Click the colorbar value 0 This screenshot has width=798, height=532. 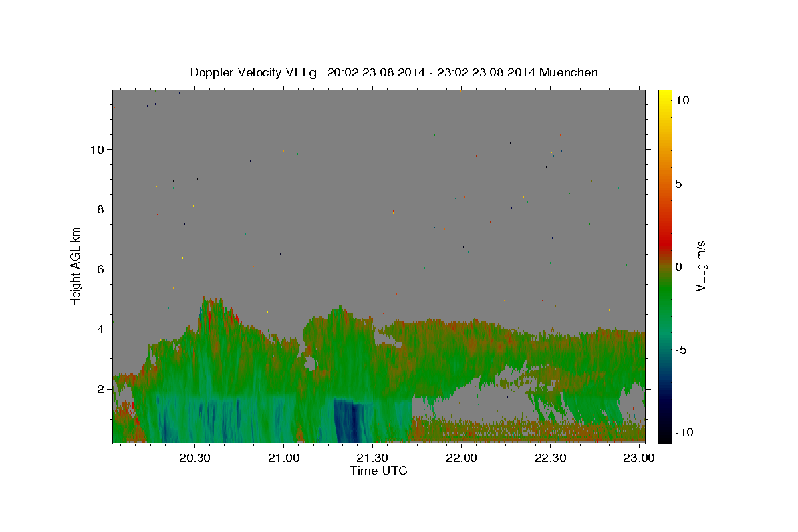pyautogui.click(x=678, y=267)
